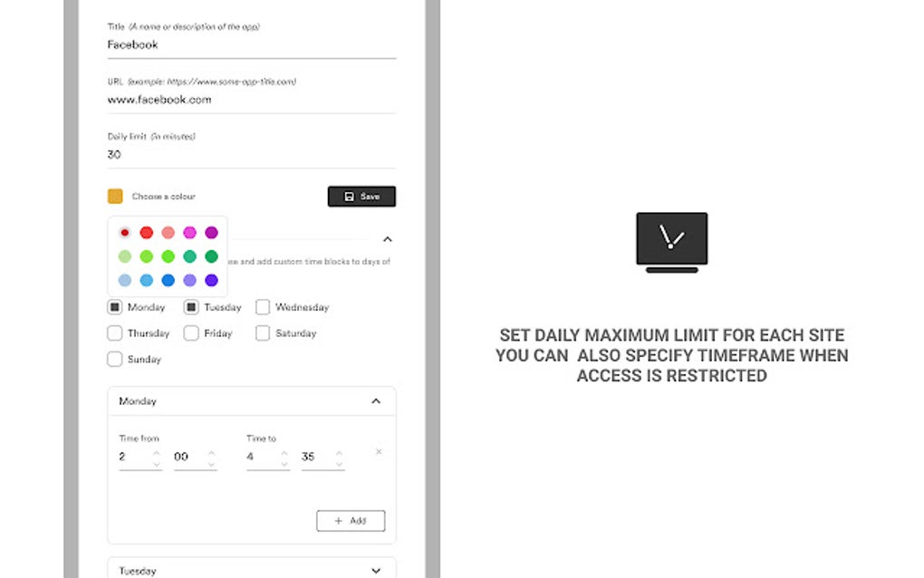The height and width of the screenshot is (578, 924).
Task: Check the Sunday checkbox
Action: [114, 360]
